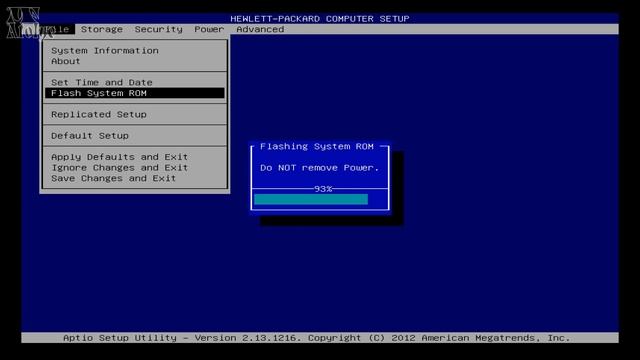Screen dimensions: 640x360
Task: Choose Ignore Changes and Exit
Action: (x=120, y=167)
